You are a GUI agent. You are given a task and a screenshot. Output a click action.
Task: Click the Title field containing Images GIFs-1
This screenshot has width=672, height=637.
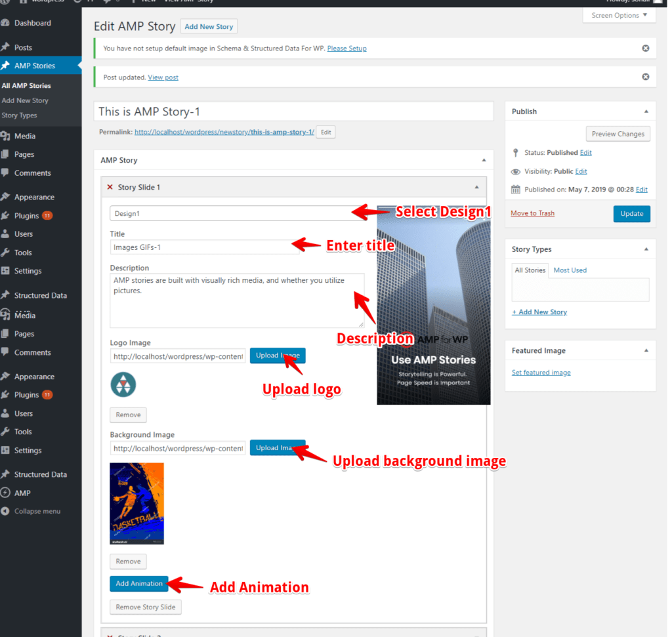click(x=205, y=247)
